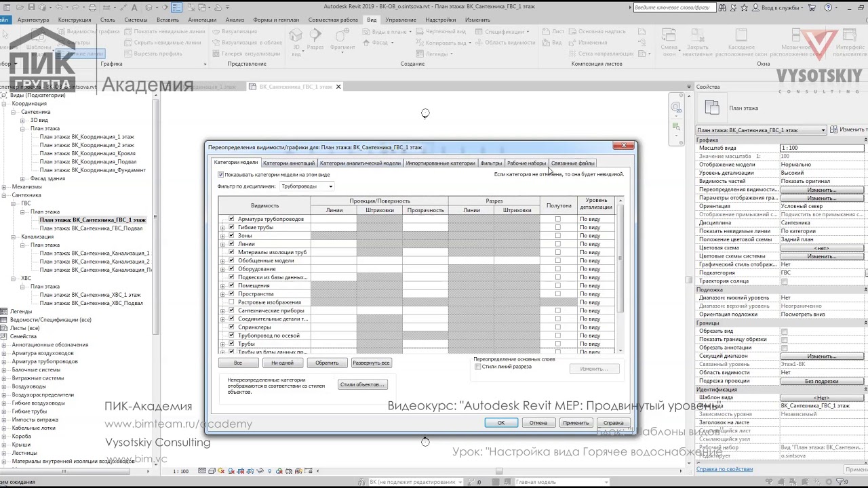Click the Масштаб вида value field

pos(823,148)
